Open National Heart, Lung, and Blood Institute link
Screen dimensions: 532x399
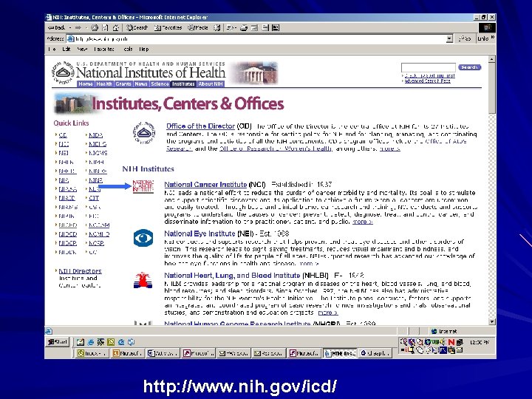point(232,276)
